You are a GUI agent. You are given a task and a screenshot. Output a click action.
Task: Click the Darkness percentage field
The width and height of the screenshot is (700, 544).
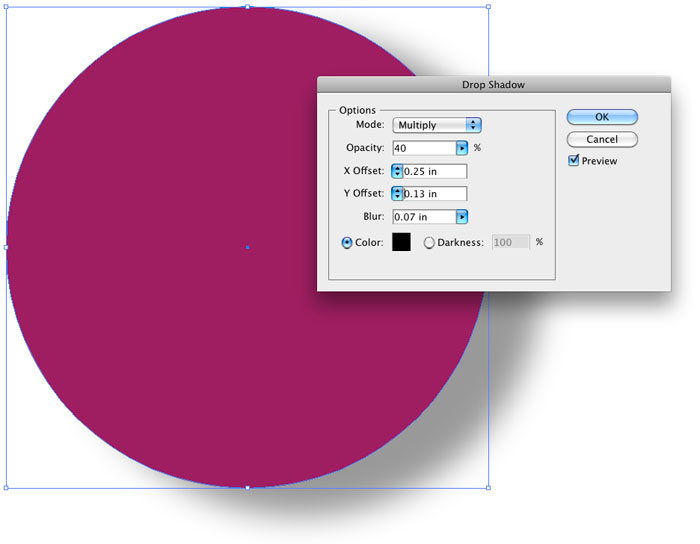tap(510, 242)
